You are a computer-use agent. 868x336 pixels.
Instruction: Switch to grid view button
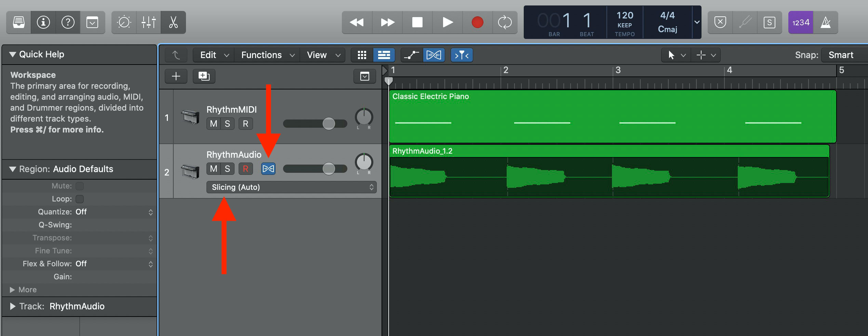click(362, 55)
